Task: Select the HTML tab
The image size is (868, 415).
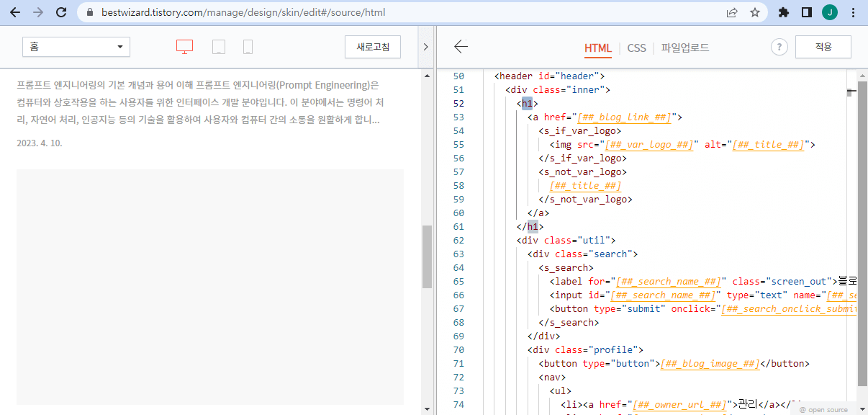Action: click(x=598, y=48)
